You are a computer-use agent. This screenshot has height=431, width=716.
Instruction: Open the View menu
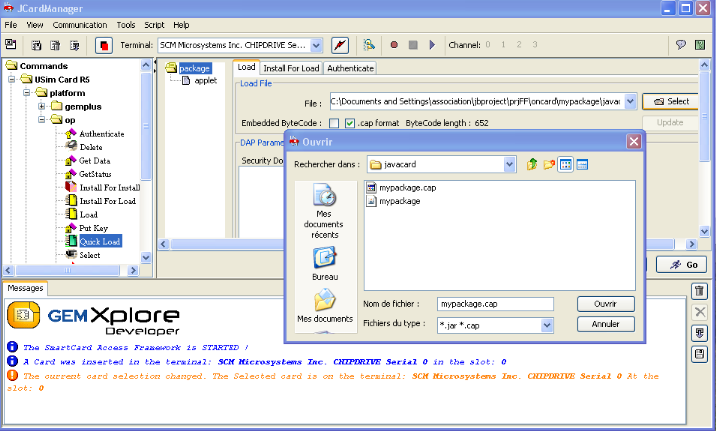[35, 25]
